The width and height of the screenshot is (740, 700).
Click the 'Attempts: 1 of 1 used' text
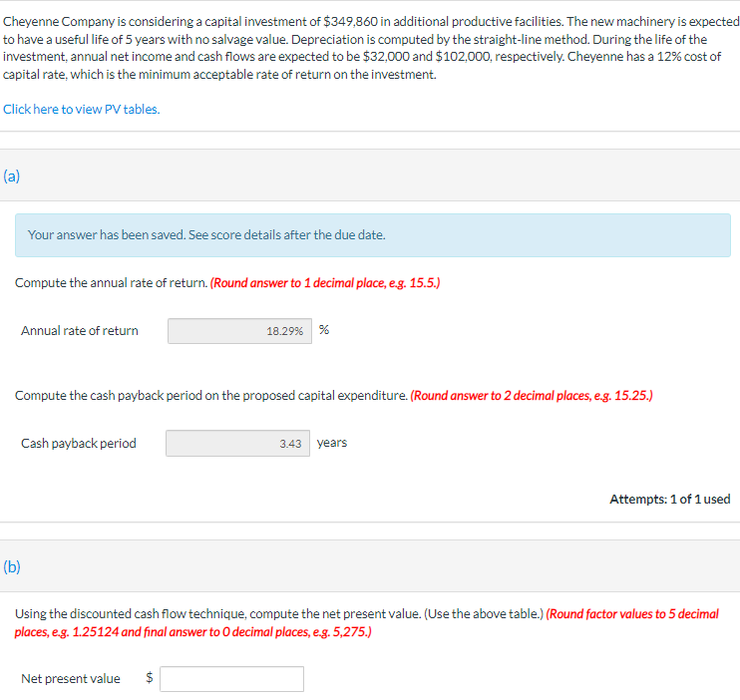669,499
